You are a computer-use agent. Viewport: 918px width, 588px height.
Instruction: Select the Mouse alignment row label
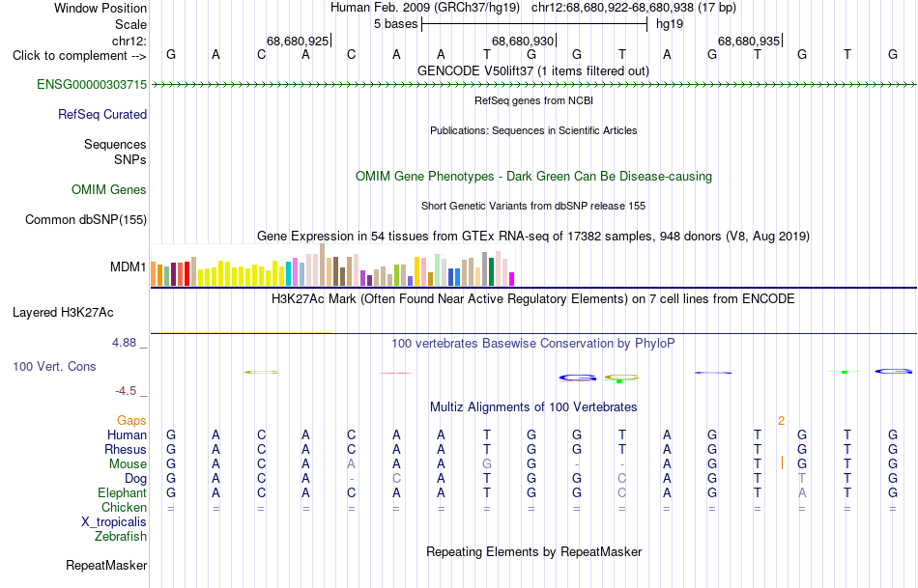click(129, 464)
